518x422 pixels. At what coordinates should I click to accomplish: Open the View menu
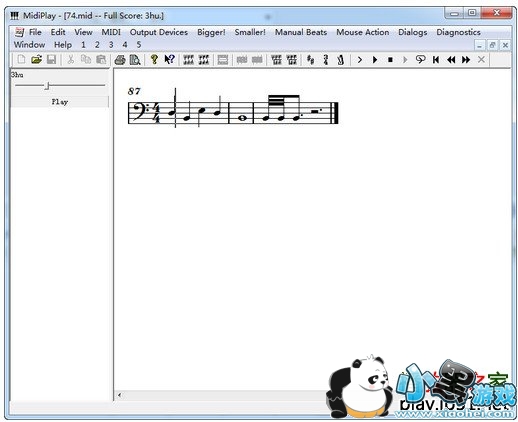click(83, 32)
